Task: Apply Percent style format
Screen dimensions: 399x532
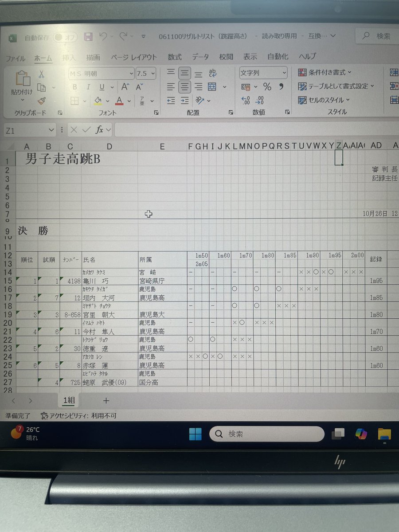Action: pos(267,86)
